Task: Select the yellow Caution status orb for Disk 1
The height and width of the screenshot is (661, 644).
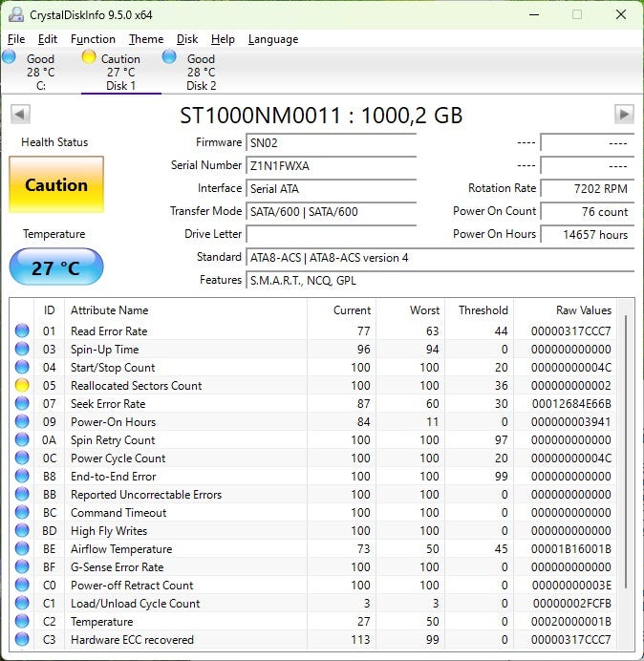Action: pos(89,57)
